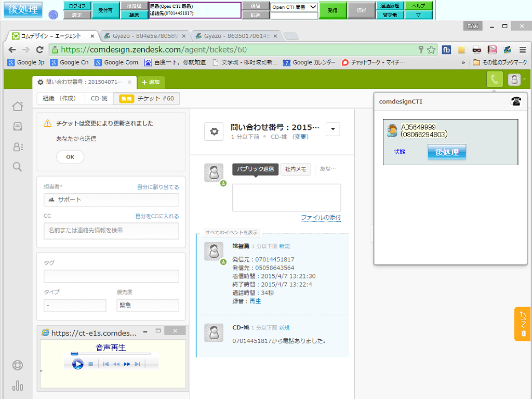The height and width of the screenshot is (399, 532).
Task: Fast forward the audio playback
Action: click(x=127, y=364)
